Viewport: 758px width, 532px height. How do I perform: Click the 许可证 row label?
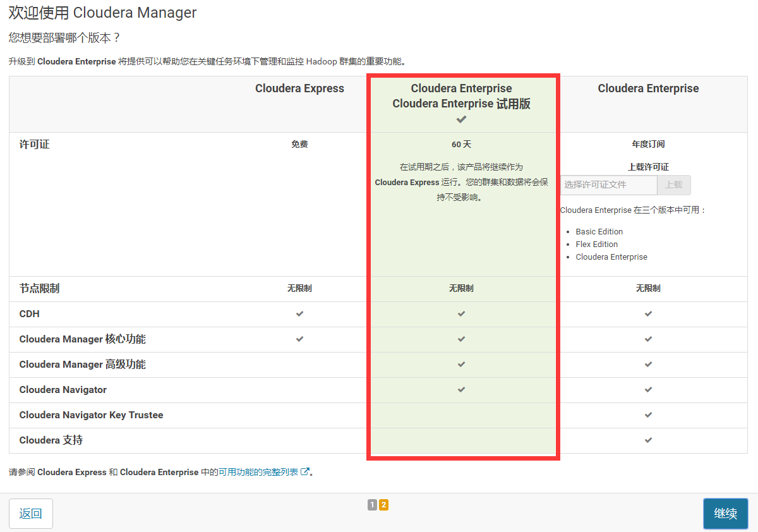[34, 145]
